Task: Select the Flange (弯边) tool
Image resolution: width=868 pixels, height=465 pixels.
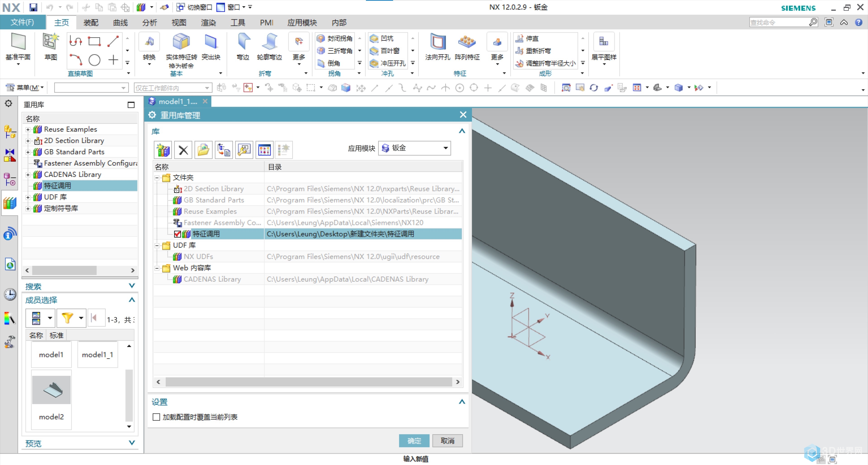Action: (x=243, y=47)
